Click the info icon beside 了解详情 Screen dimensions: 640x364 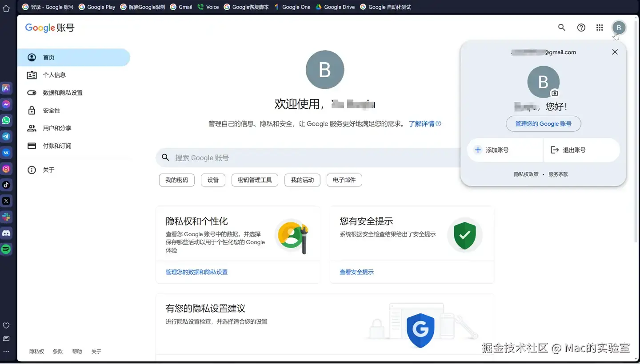click(439, 124)
